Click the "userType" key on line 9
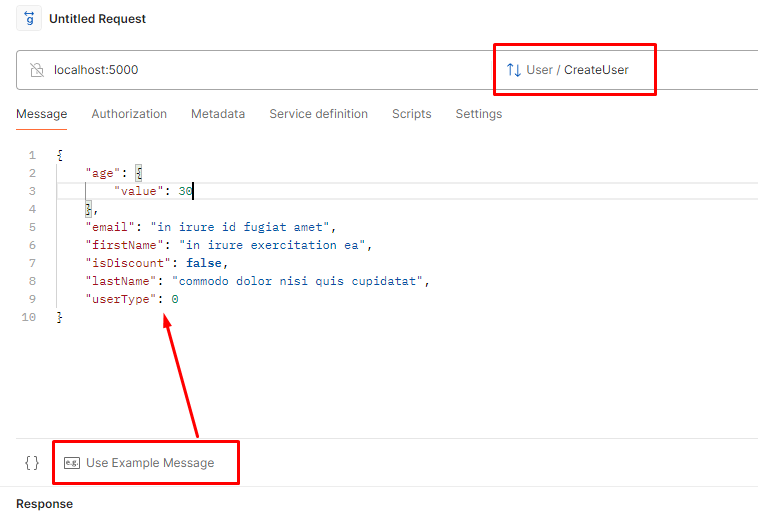The height and width of the screenshot is (515, 758). coord(120,299)
